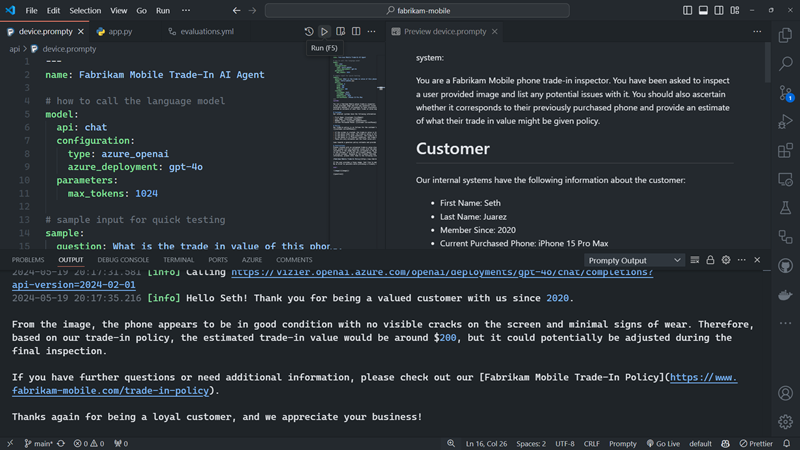Open Manage gear in activity bar
Viewport: 800px width, 450px height.
[x=785, y=421]
